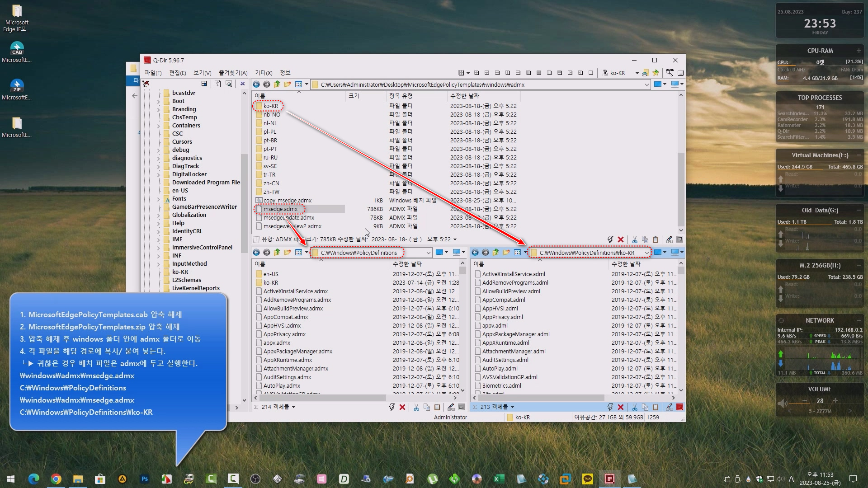Open the 214 객체들 dropdown
The image size is (868, 488).
[x=293, y=407]
